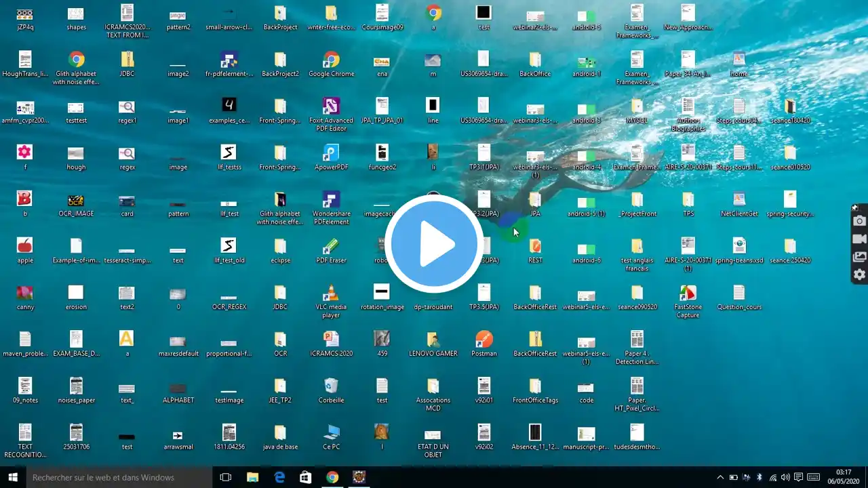The image size is (868, 488).
Task: Open the volume control in system tray
Action: click(785, 477)
